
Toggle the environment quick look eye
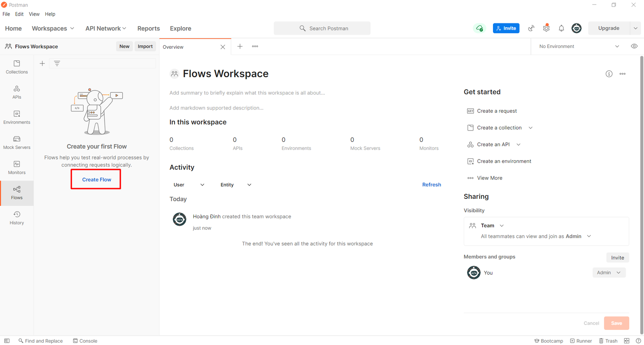click(x=634, y=46)
